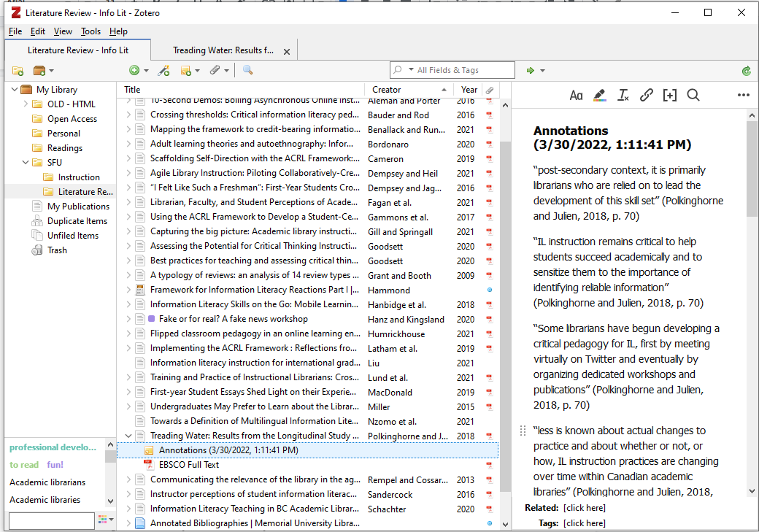Click purple tag swatch on Fake or for real
Image resolution: width=759 pixels, height=532 pixels.
click(152, 319)
